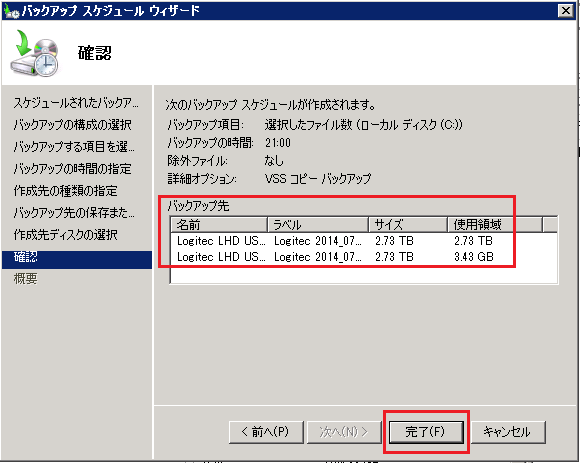Select the first Logitec LHD disk row
The width and height of the screenshot is (580, 463).
pos(364,241)
